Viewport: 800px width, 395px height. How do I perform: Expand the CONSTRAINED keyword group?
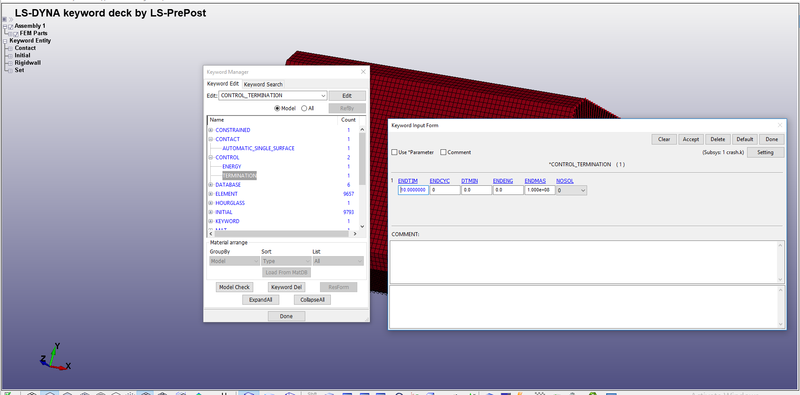211,130
